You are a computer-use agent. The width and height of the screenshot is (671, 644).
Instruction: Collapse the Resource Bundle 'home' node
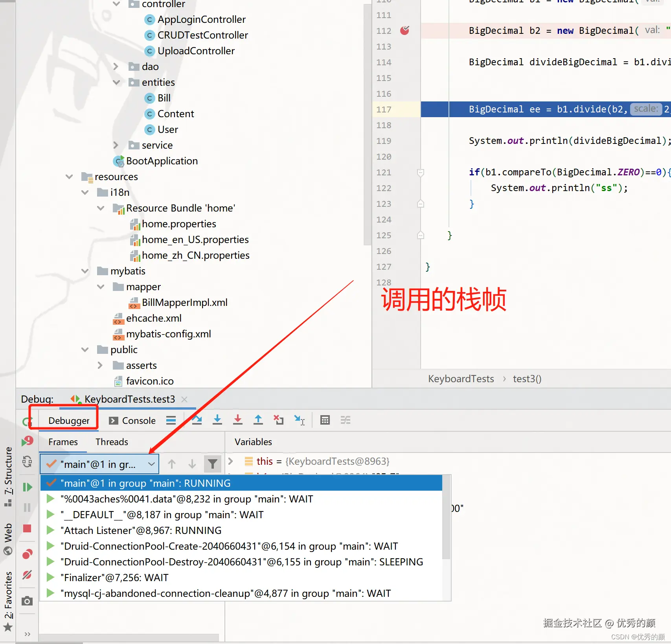[x=101, y=208]
